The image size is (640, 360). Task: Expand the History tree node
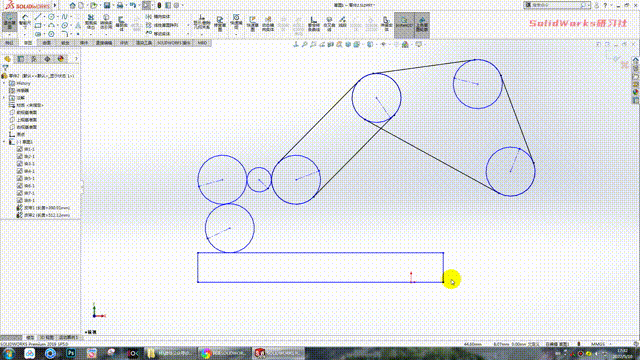pos(4,83)
